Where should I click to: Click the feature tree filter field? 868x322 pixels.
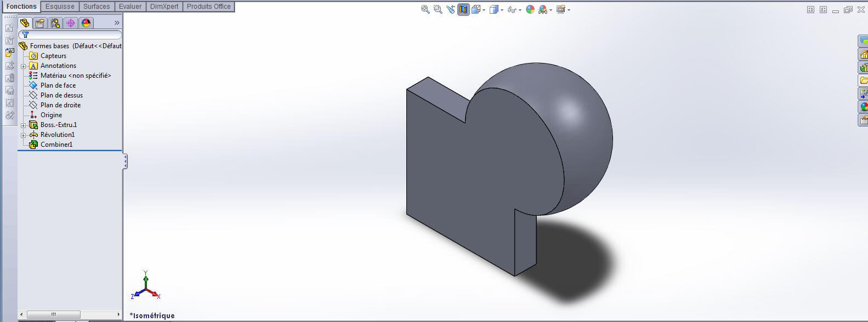[x=70, y=34]
